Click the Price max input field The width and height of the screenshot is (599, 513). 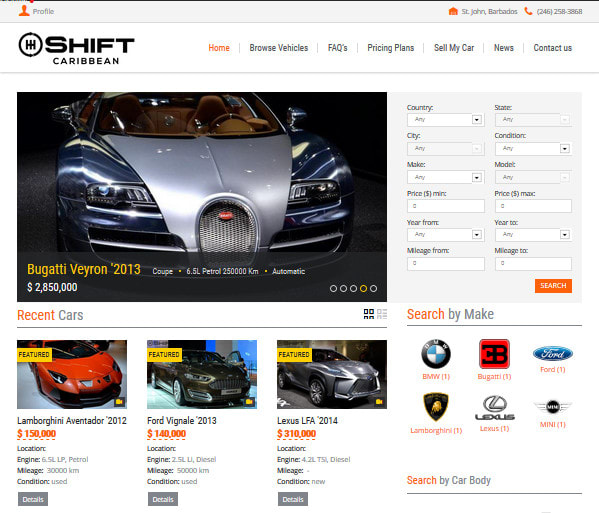click(533, 206)
